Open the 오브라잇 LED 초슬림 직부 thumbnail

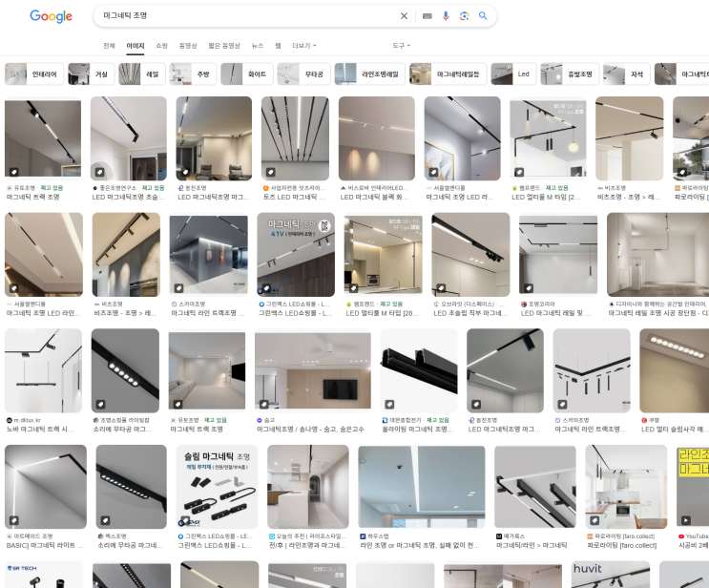point(470,255)
